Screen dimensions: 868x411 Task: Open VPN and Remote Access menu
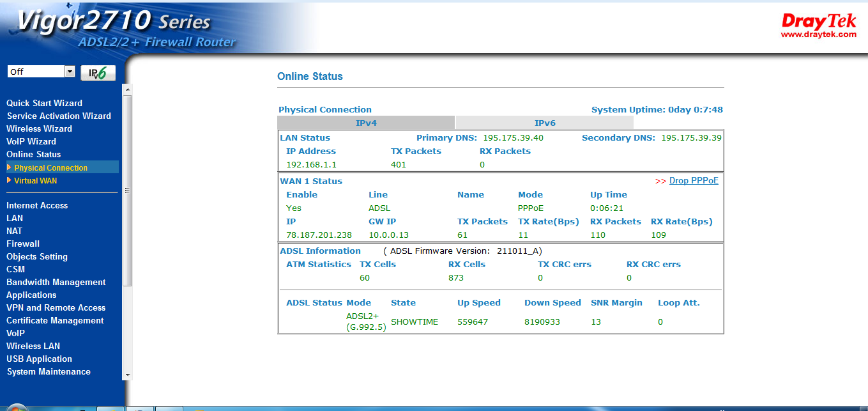click(x=56, y=307)
